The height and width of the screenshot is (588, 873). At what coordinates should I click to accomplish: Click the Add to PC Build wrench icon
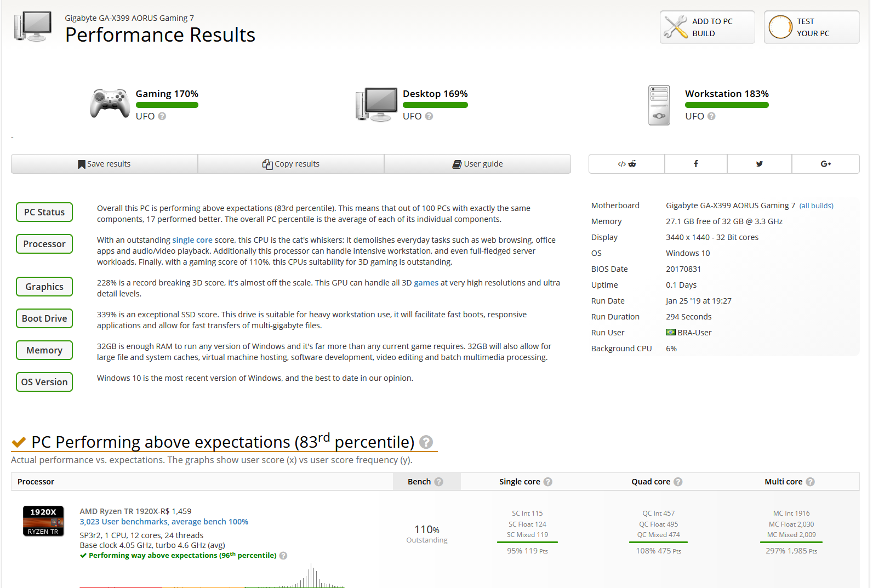click(x=675, y=27)
